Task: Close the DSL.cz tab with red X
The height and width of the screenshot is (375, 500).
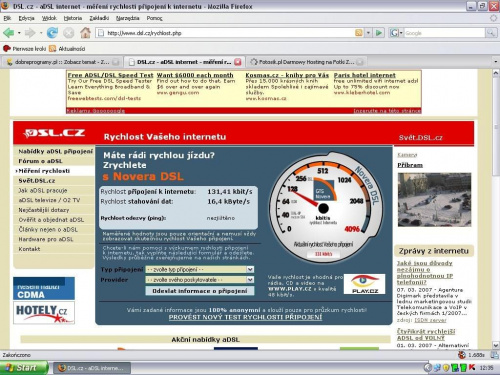Action: [x=237, y=62]
